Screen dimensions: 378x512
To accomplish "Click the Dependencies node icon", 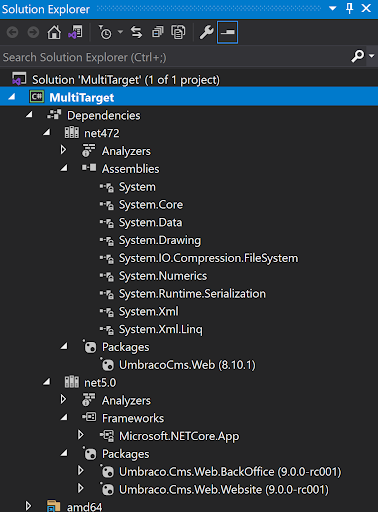I will 54,115.
